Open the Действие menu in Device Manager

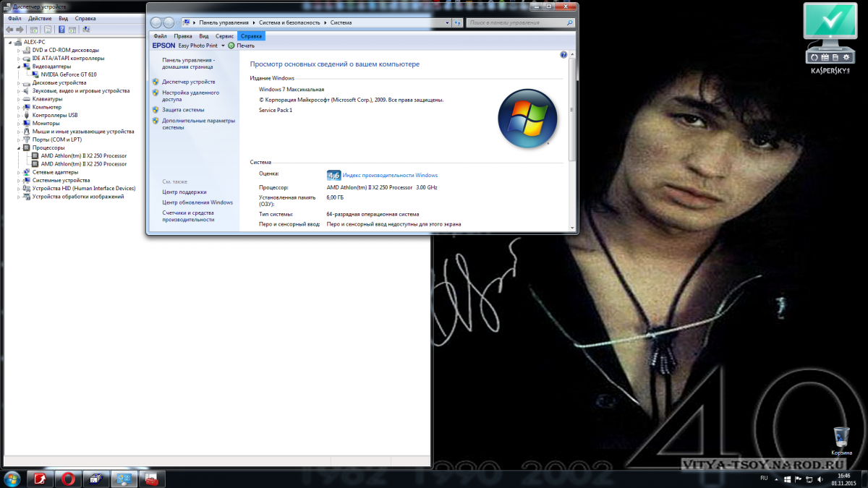[40, 18]
